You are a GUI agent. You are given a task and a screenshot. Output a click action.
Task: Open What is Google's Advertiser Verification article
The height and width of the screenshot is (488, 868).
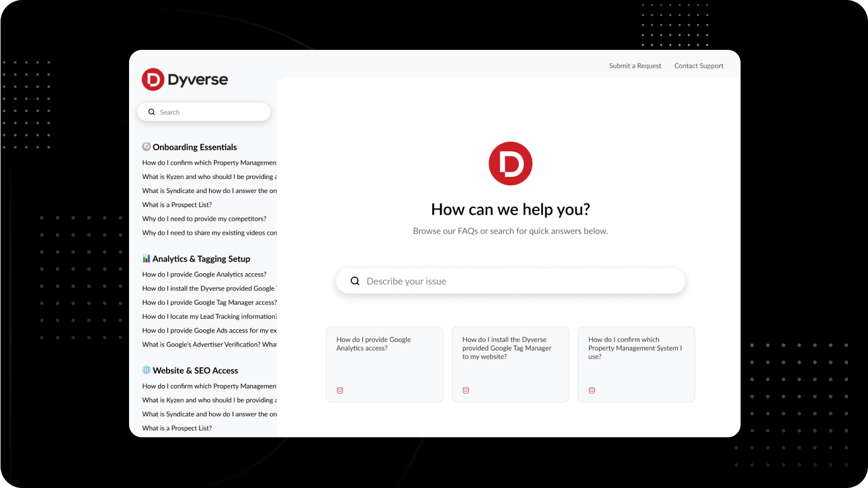pos(209,344)
